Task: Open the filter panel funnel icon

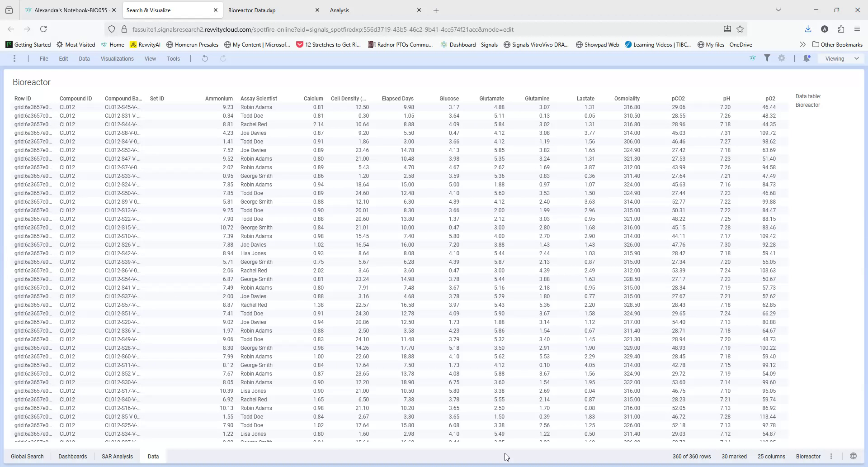Action: tap(767, 58)
